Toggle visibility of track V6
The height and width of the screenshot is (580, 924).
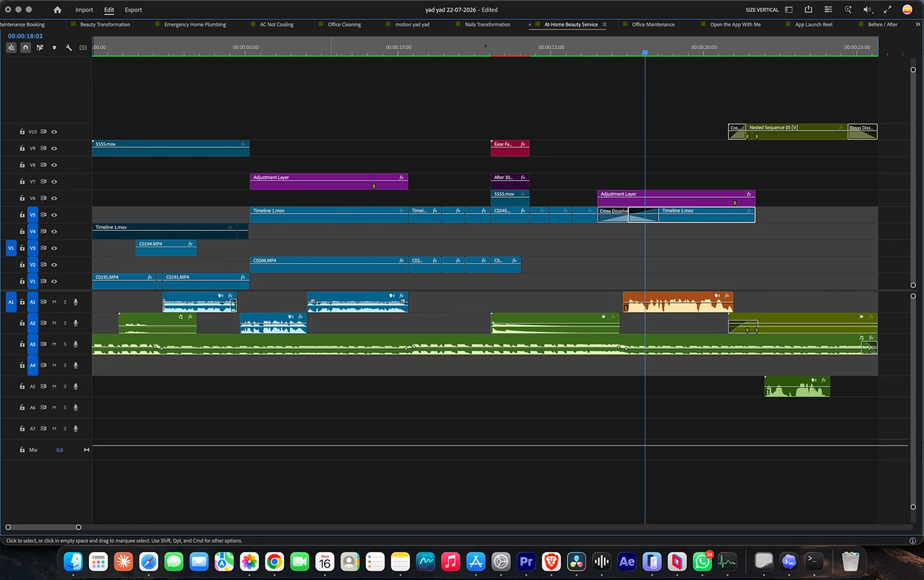coord(54,198)
